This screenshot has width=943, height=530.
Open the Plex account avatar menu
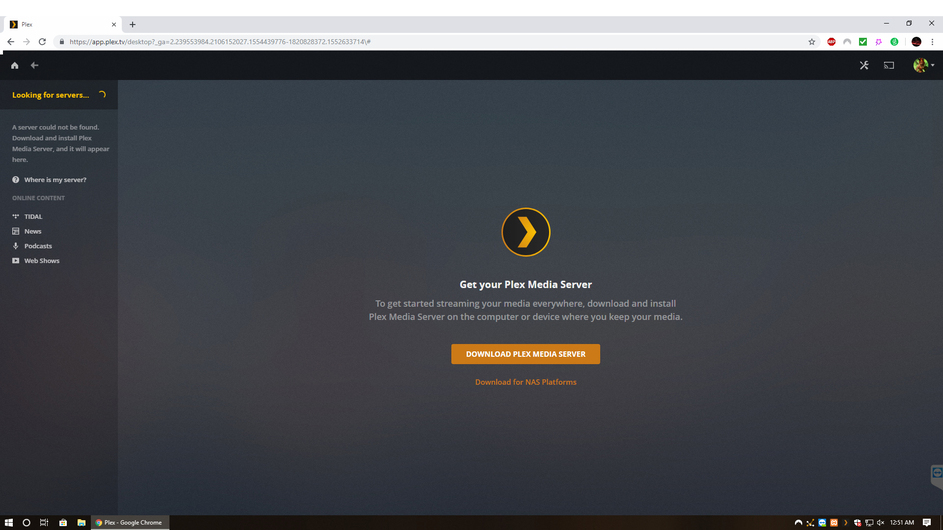click(x=923, y=65)
